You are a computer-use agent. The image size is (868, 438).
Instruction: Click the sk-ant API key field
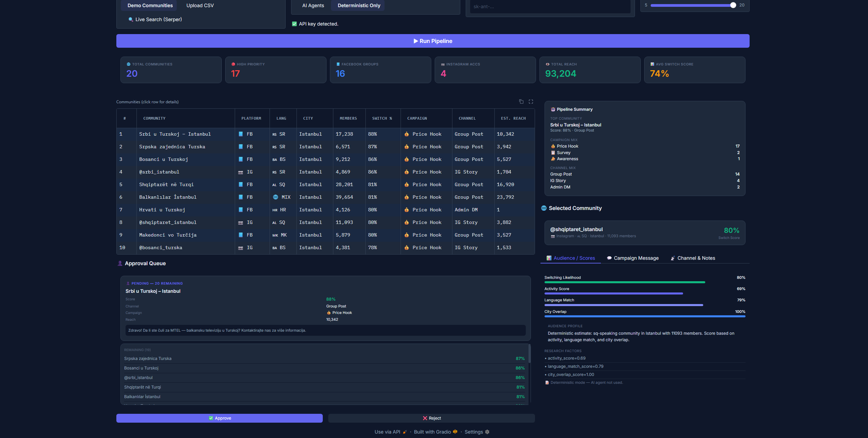(x=550, y=6)
